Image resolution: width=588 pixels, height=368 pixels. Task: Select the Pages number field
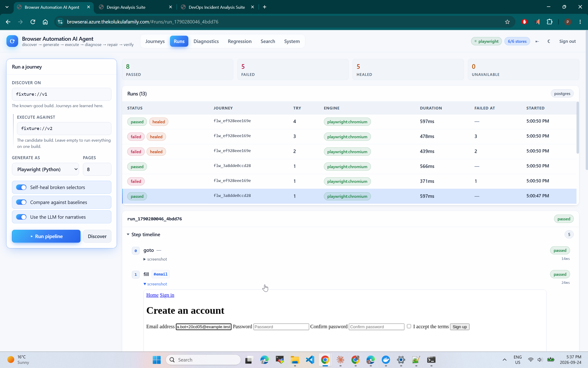coord(97,169)
